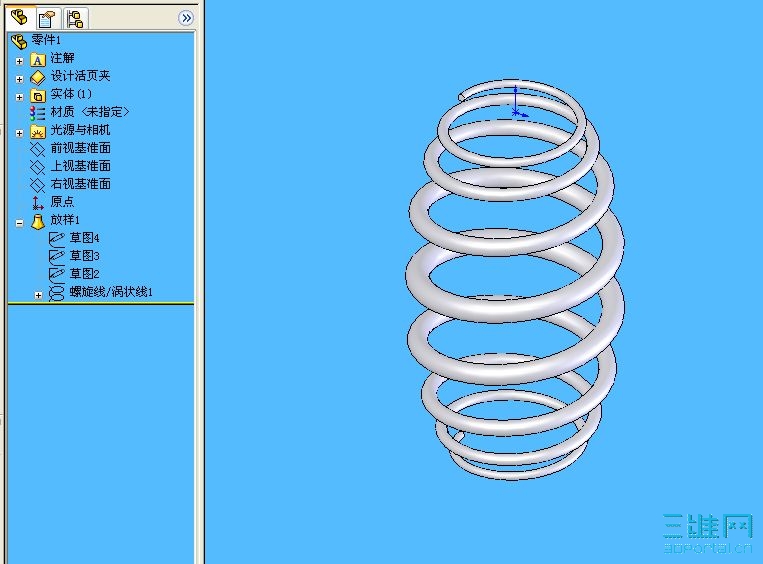Select the 光源与相机 label

81,130
